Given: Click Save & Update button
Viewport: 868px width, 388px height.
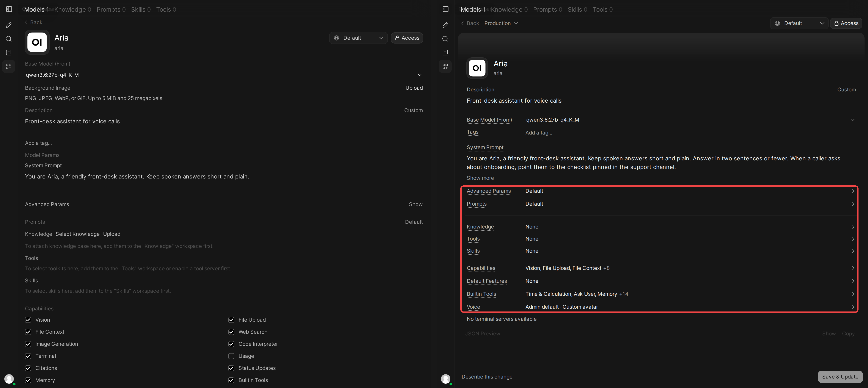Looking at the screenshot, I should coord(840,377).
